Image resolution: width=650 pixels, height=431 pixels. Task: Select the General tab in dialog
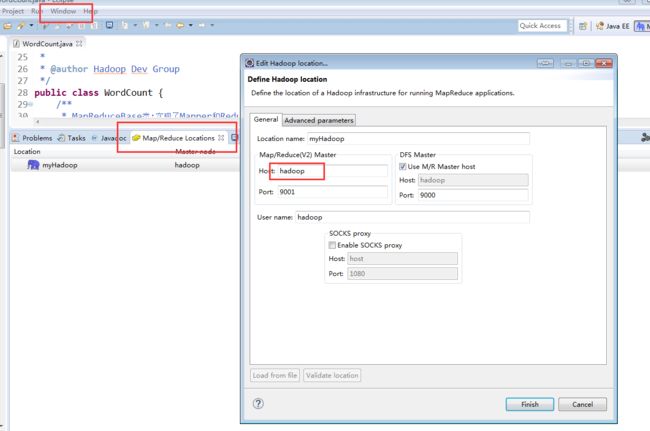coord(266,119)
